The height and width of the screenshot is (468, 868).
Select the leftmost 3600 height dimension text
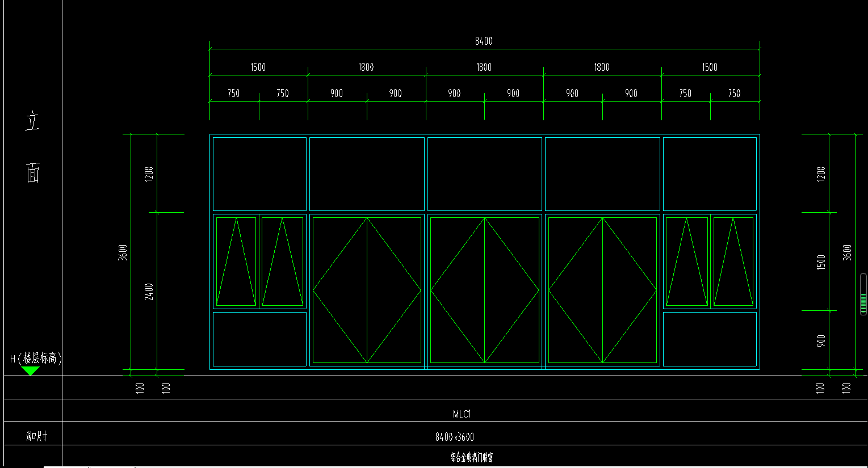click(x=123, y=252)
